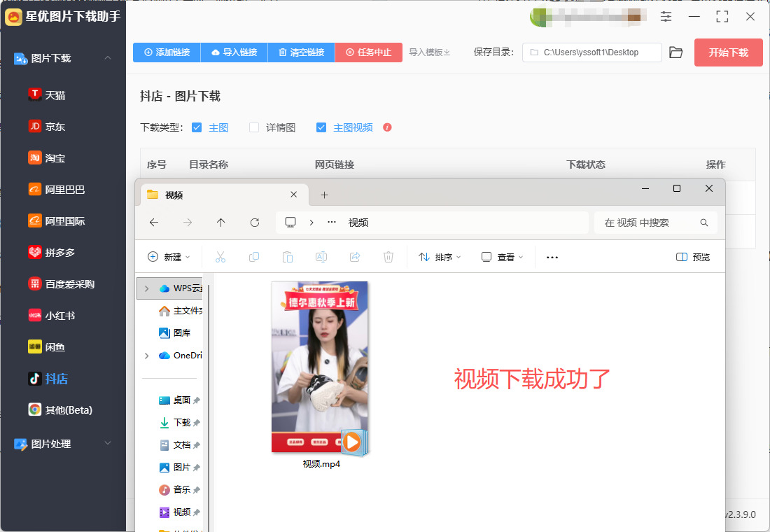Browse save directory with folder icon
Viewport: 770px width, 532px height.
coord(675,52)
